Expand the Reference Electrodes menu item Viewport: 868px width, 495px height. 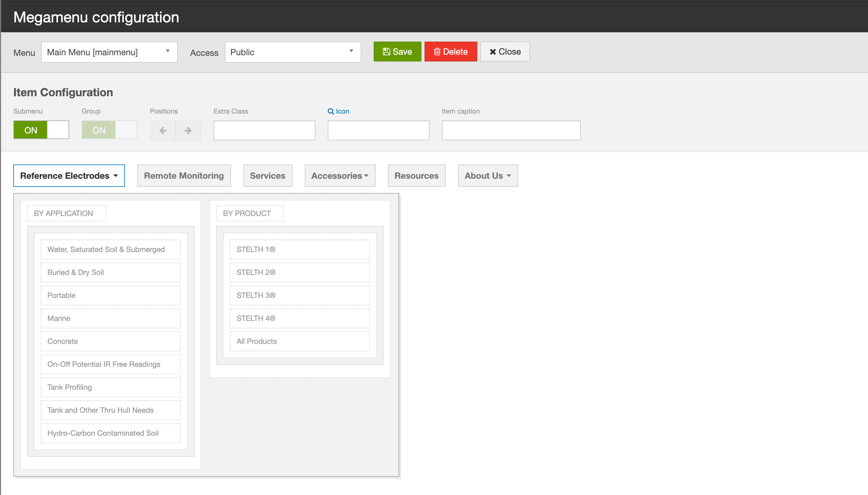pyautogui.click(x=69, y=176)
